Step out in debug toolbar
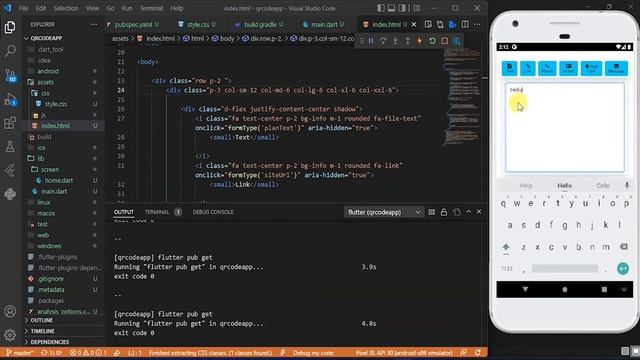Screen dimensions: 640x360 click(x=407, y=41)
